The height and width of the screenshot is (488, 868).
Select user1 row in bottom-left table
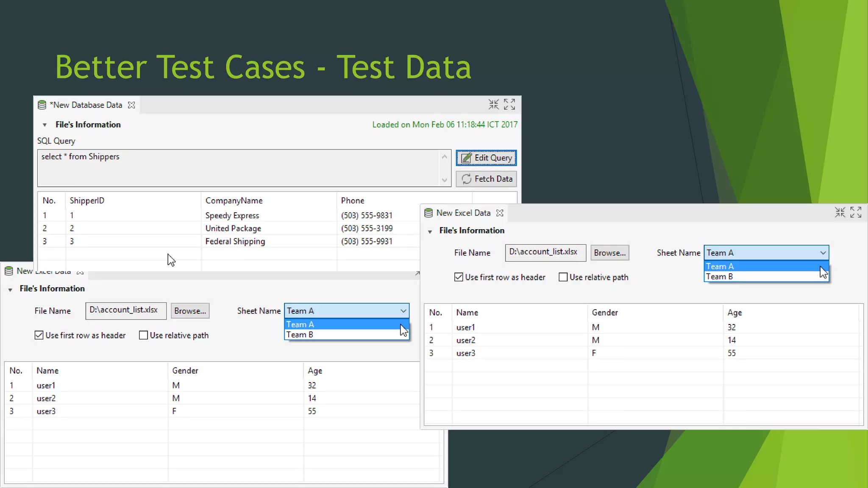pyautogui.click(x=212, y=385)
